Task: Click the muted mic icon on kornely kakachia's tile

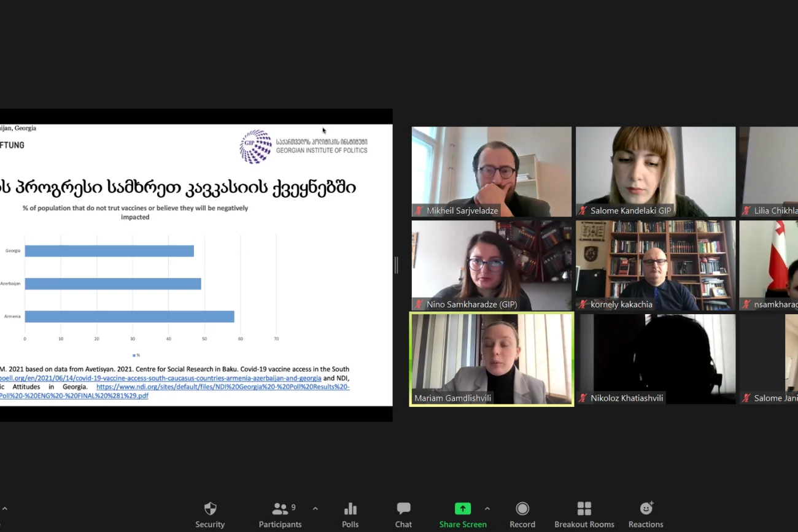Action: 583,304
